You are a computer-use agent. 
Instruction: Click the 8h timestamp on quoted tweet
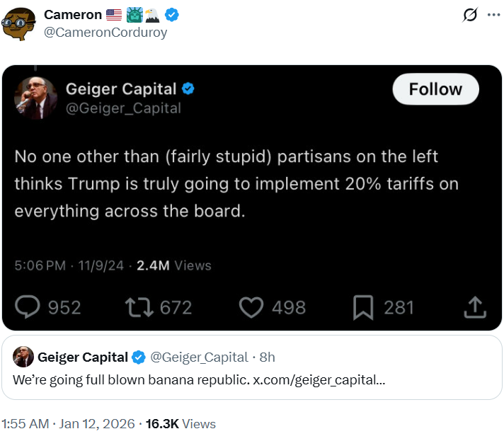(x=267, y=357)
